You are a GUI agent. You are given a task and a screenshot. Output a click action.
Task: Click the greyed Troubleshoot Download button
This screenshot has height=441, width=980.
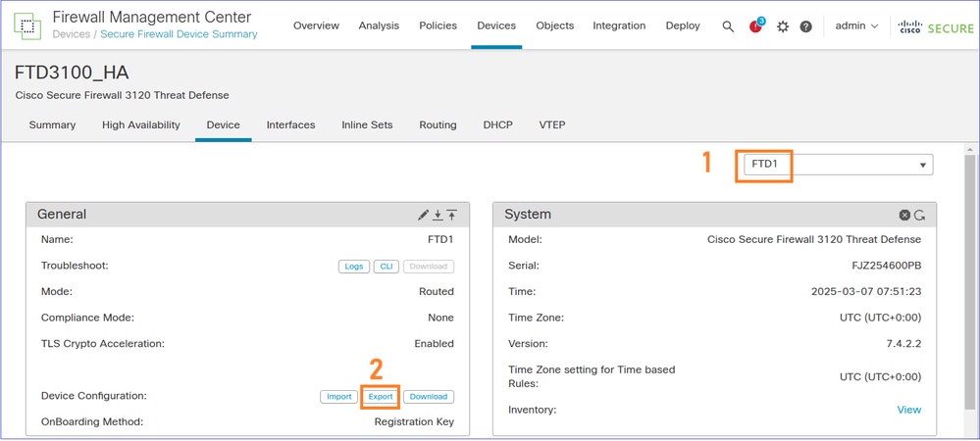(428, 267)
